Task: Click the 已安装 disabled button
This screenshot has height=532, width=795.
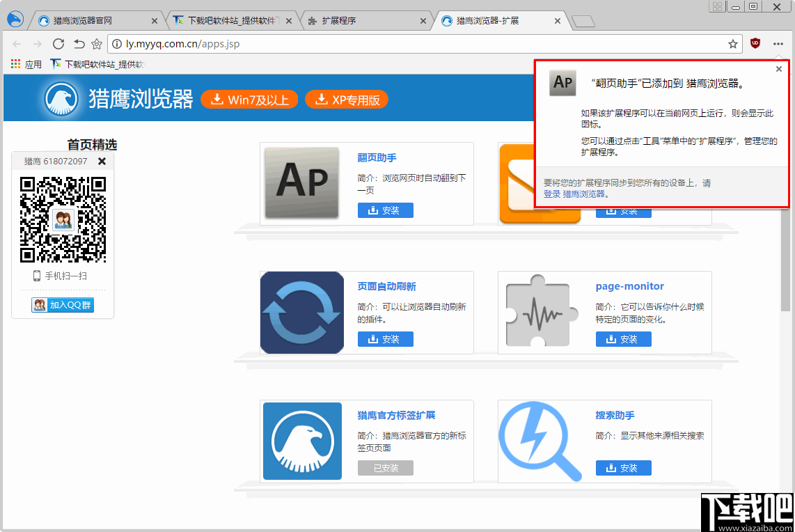Action: (386, 468)
